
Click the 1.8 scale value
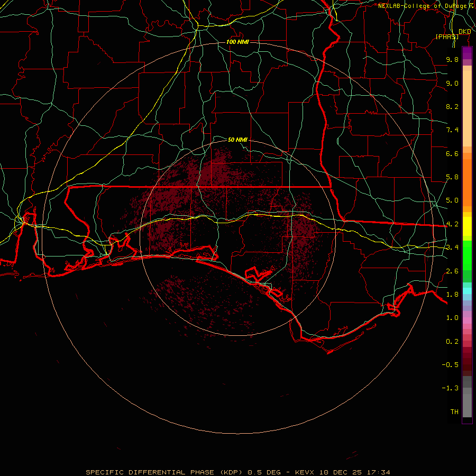[x=452, y=295]
